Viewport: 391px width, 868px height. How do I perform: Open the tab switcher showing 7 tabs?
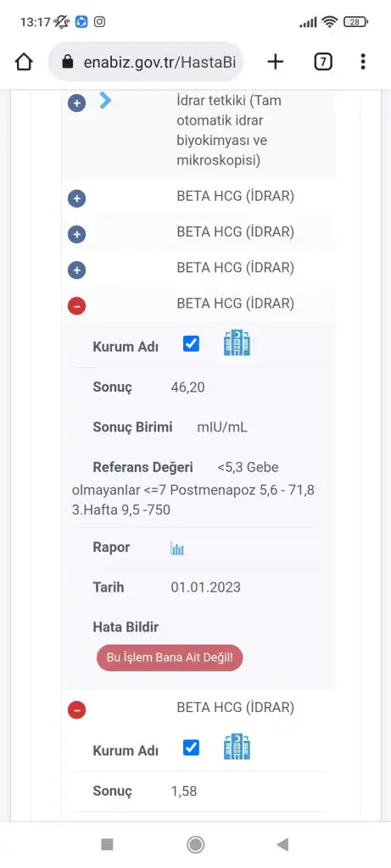323,61
